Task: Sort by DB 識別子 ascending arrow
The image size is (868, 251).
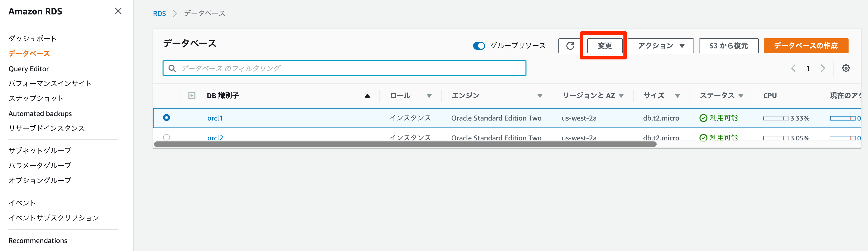Action: 367,96
